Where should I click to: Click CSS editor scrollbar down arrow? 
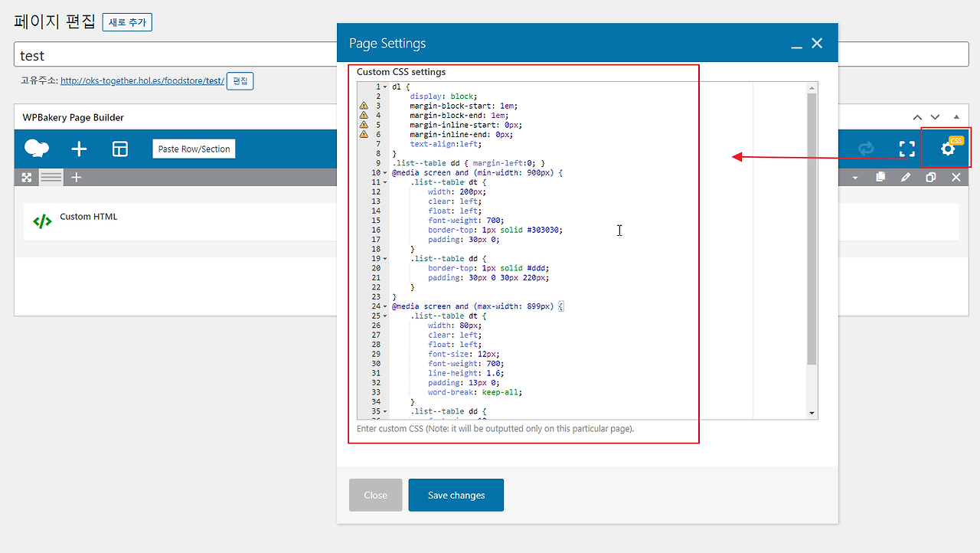[812, 414]
